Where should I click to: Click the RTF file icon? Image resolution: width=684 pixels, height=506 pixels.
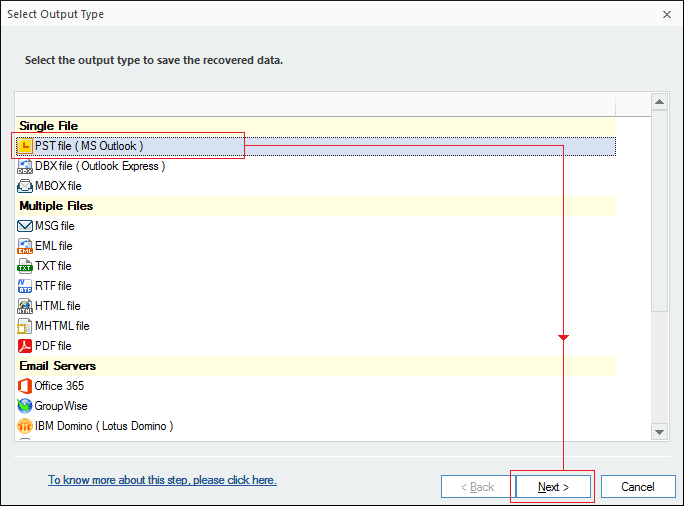click(25, 286)
